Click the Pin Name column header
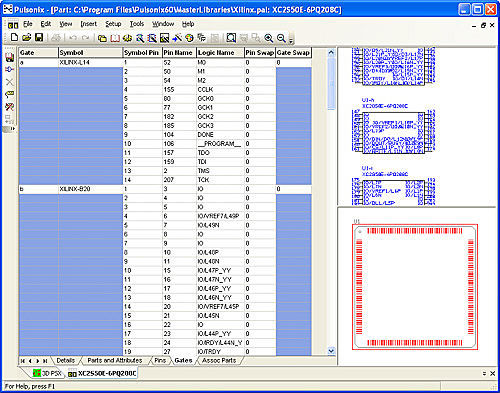Viewport: 500px width, 393px height. (179, 53)
